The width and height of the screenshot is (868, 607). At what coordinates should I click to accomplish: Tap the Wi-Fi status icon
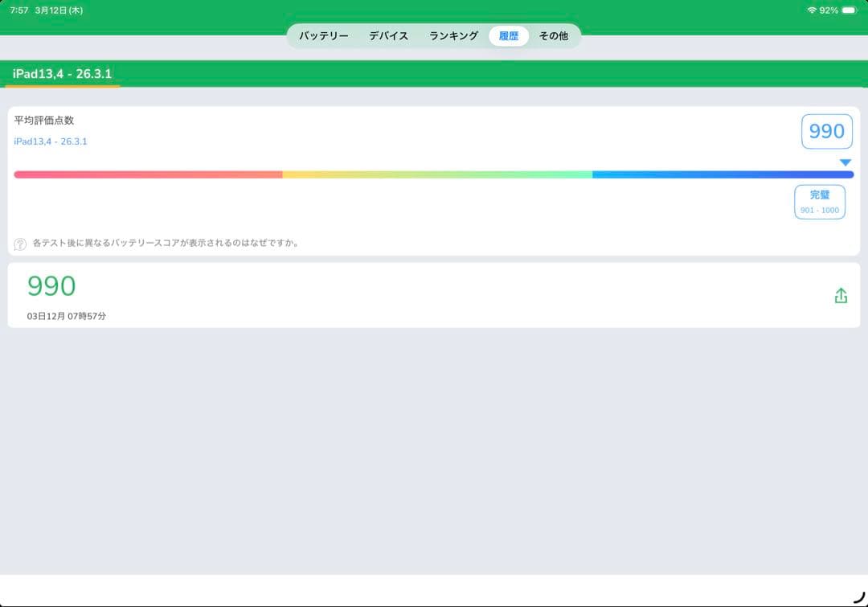812,10
